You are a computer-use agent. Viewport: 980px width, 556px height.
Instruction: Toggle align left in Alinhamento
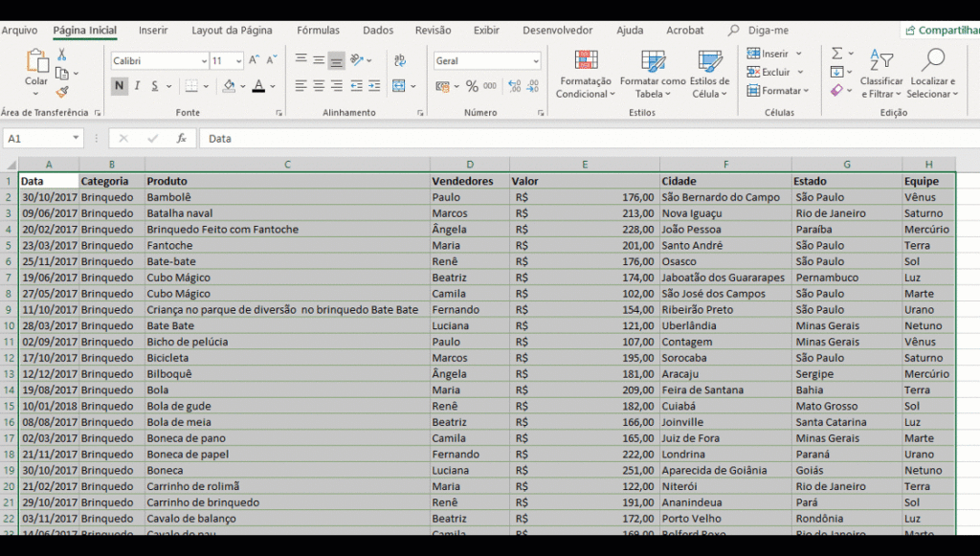click(x=301, y=86)
